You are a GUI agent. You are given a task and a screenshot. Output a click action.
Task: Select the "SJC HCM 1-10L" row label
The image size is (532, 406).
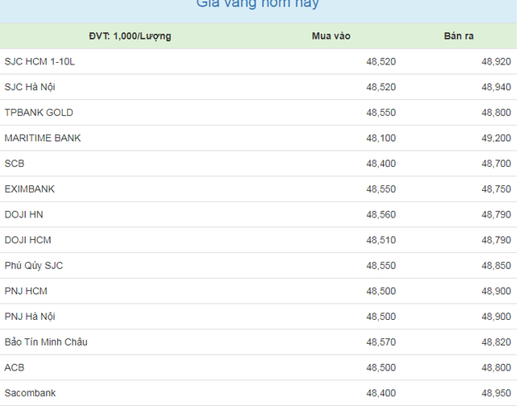(x=39, y=62)
